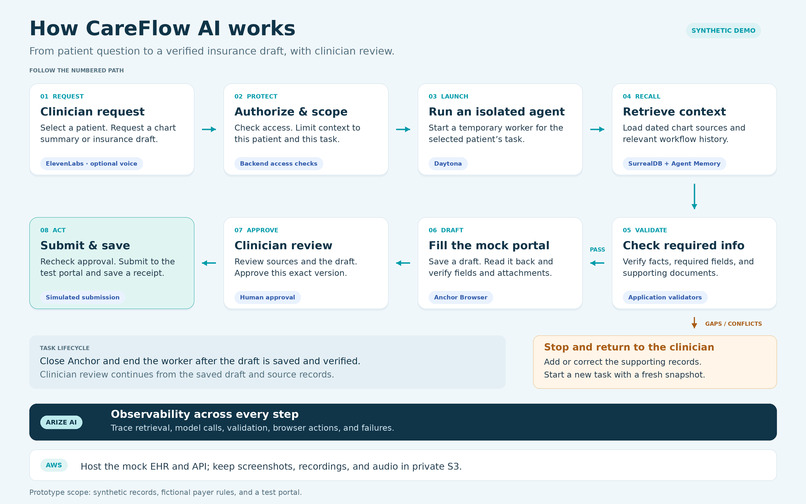Image resolution: width=806 pixels, height=504 pixels.
Task: Select the 'Retrieve context' heading
Action: pyautogui.click(x=674, y=112)
